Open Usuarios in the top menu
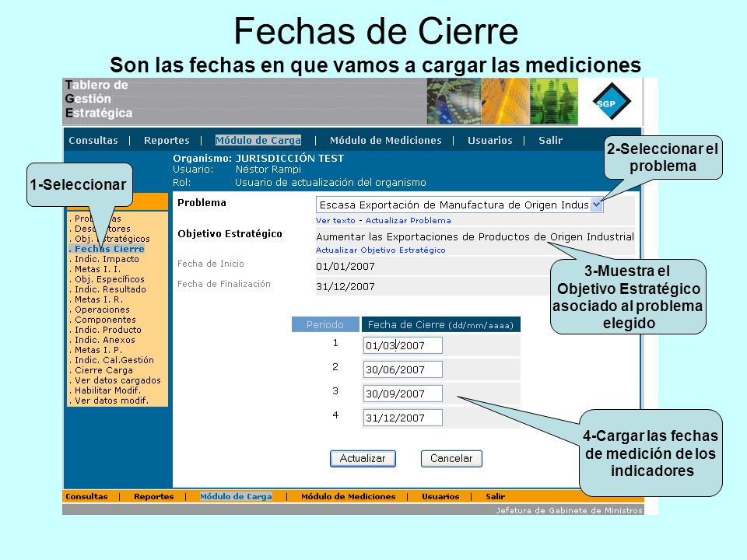Screen dimensions: 747x560 point(490,141)
